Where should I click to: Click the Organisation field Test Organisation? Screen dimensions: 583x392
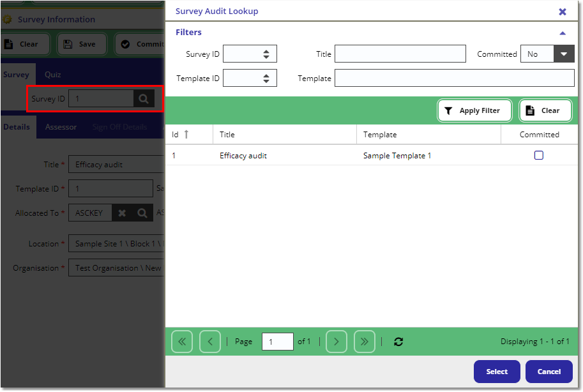coord(116,268)
